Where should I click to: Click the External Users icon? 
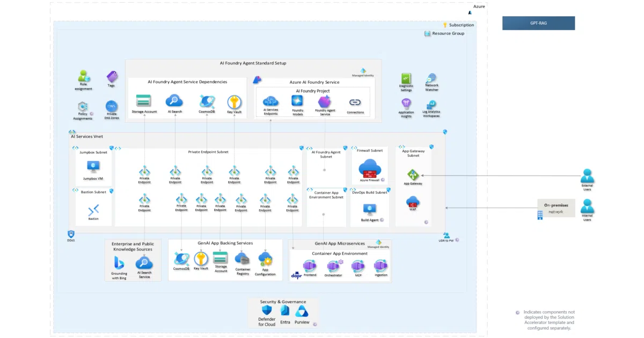point(587,176)
